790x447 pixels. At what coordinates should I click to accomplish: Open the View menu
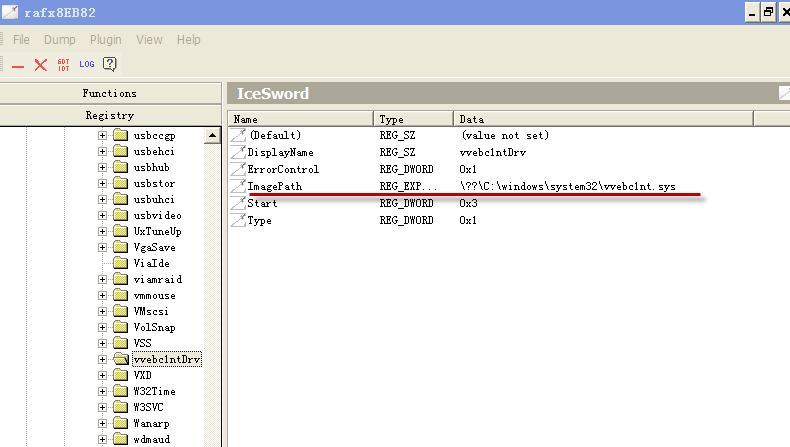[x=149, y=39]
